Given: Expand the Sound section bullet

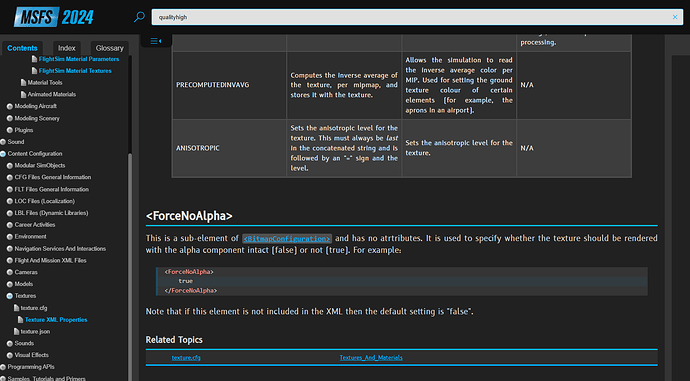Looking at the screenshot, I should pos(3,142).
